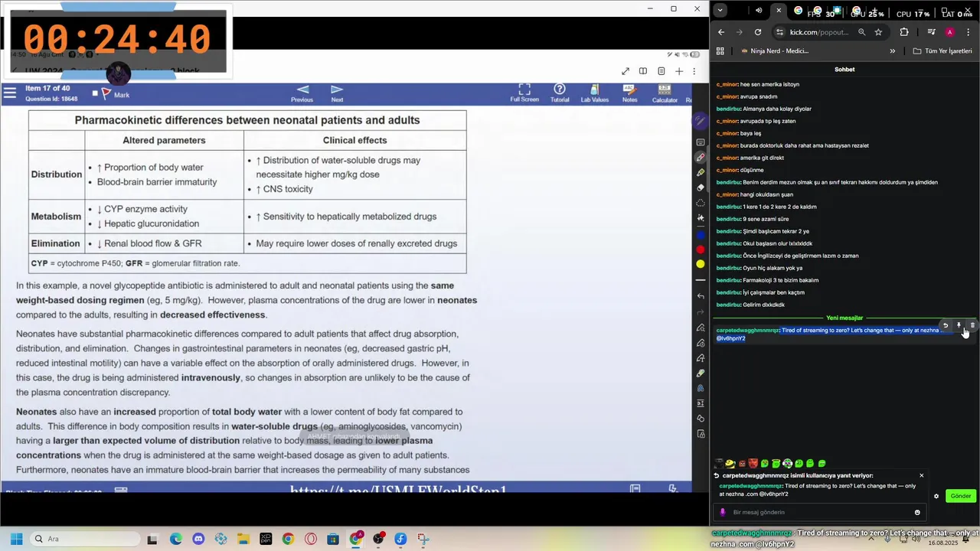Open Discord from taskbar
This screenshot has height=551, width=980.
click(198, 539)
